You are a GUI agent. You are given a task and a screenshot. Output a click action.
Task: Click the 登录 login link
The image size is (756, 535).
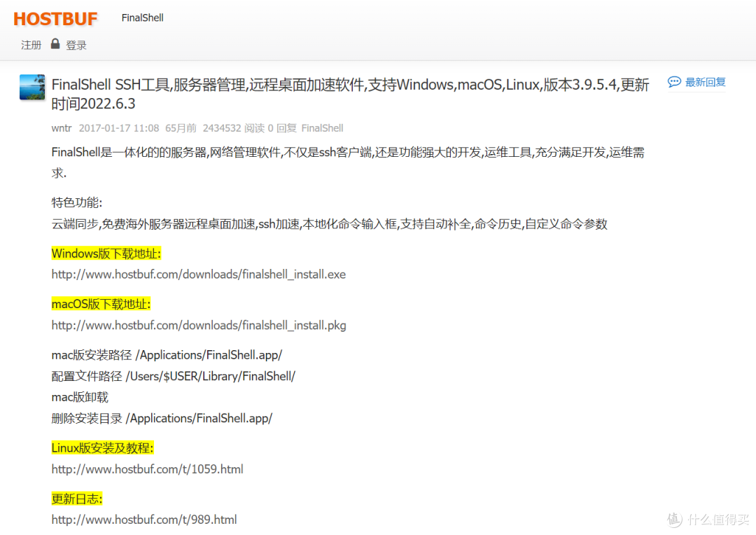pos(76,45)
